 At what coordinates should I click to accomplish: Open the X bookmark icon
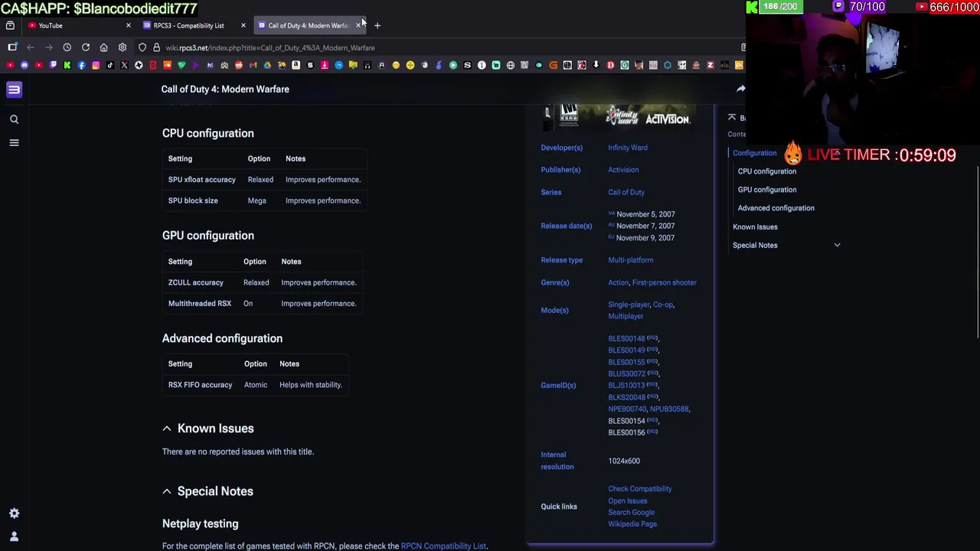tap(124, 65)
